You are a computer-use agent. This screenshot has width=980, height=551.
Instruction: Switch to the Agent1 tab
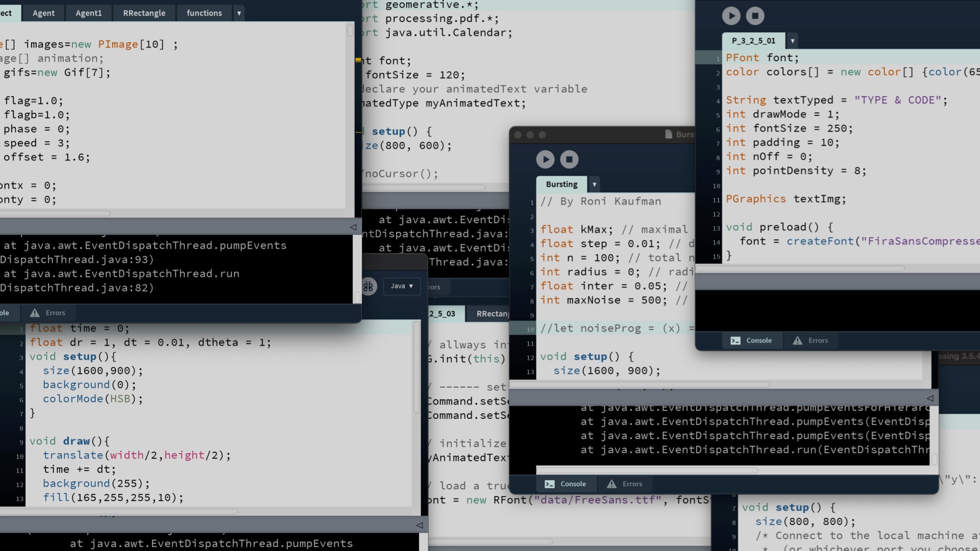pos(89,13)
